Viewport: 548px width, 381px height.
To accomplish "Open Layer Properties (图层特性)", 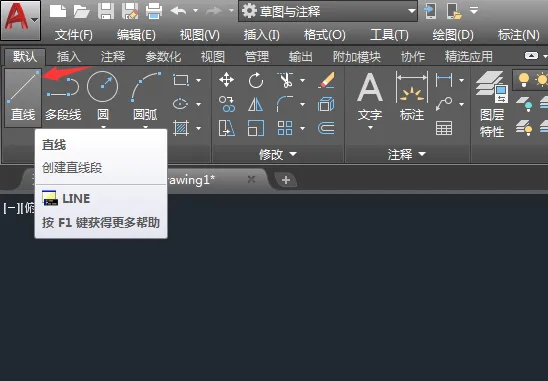I will (x=492, y=104).
